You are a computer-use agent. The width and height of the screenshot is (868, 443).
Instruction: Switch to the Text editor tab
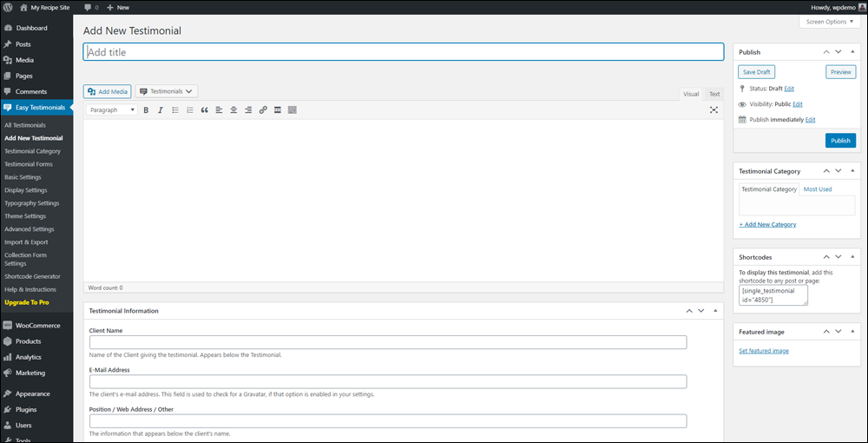714,94
